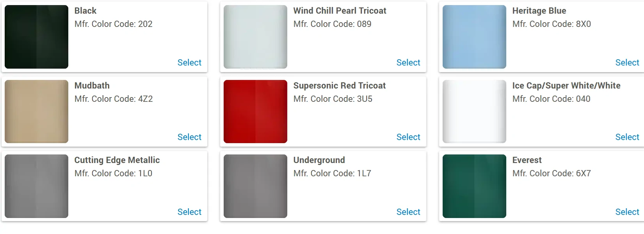Click the Ice Cap/Super White swatch

click(x=474, y=112)
